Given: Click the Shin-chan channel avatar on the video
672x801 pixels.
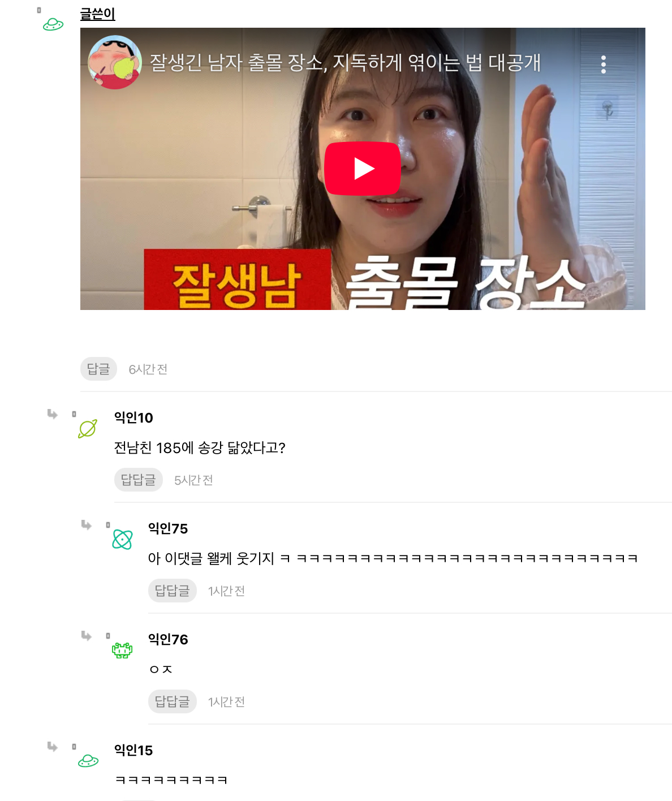Looking at the screenshot, I should (115, 62).
